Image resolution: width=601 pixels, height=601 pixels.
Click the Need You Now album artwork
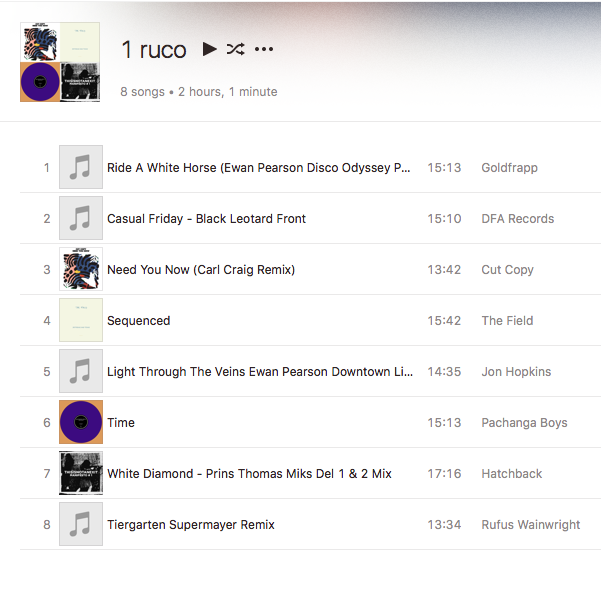pyautogui.click(x=81, y=269)
